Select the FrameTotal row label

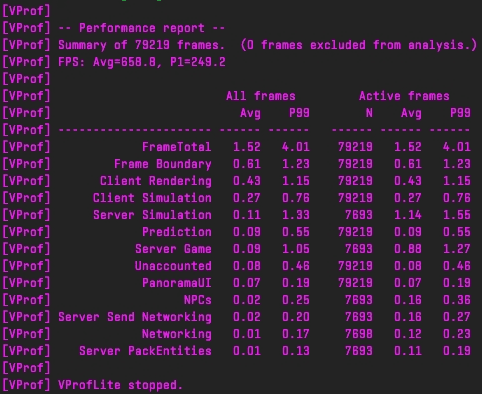click(x=177, y=147)
